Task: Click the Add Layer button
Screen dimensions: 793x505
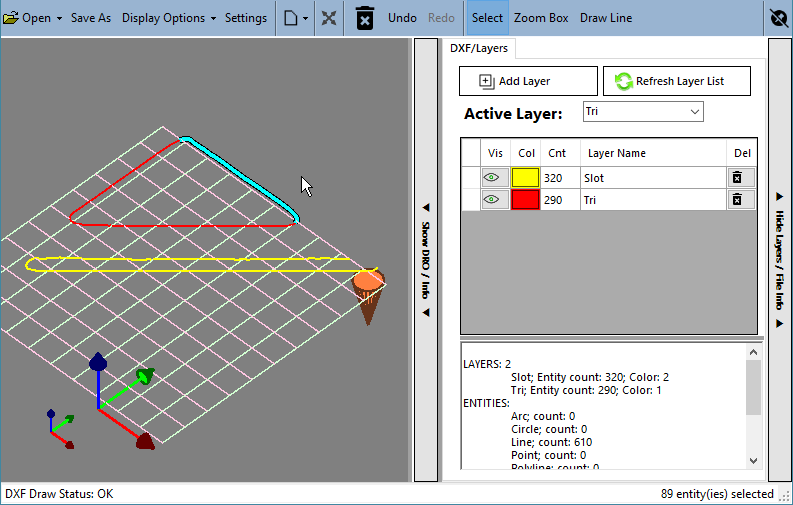Action: pos(528,81)
